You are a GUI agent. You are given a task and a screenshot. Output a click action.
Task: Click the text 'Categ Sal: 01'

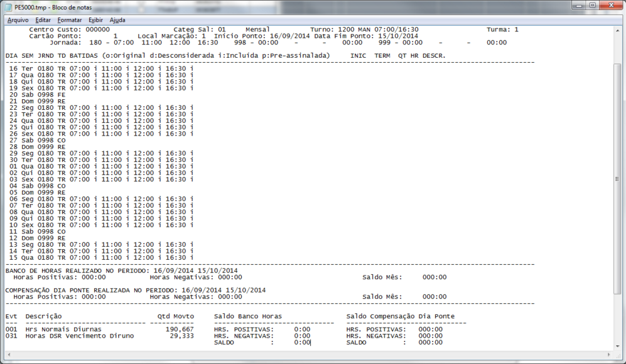pos(200,29)
